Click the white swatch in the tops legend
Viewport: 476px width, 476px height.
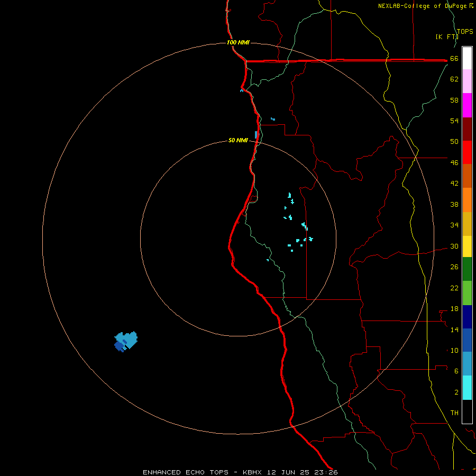(467, 58)
